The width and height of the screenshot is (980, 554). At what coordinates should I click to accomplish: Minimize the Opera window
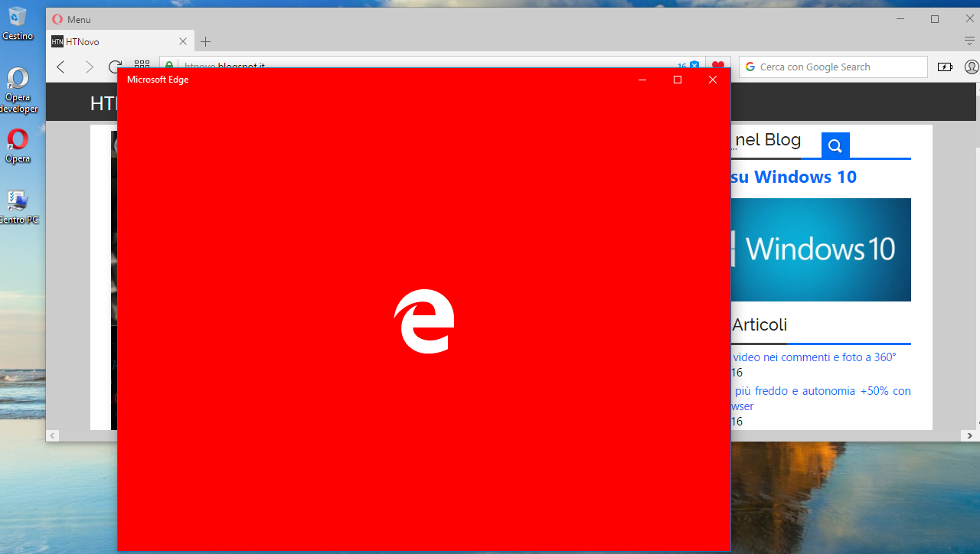click(900, 19)
